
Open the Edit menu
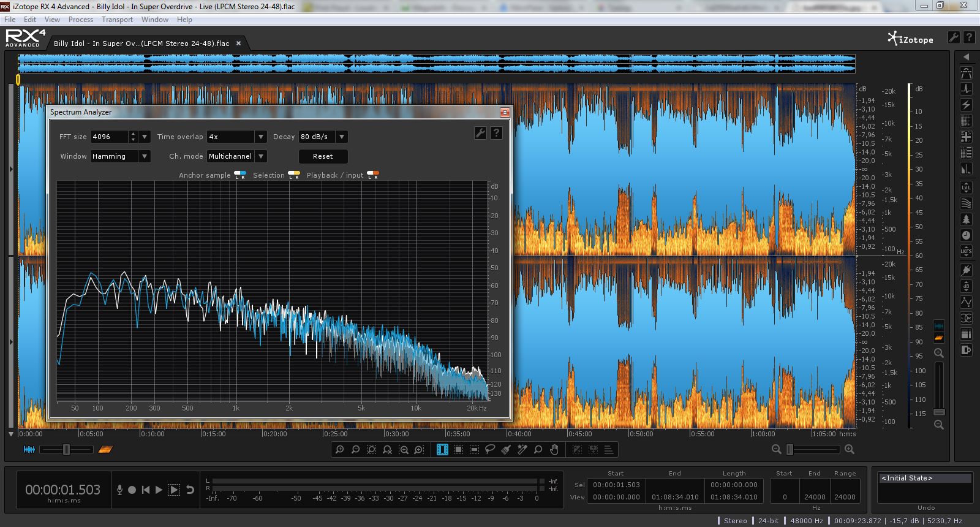[30, 20]
